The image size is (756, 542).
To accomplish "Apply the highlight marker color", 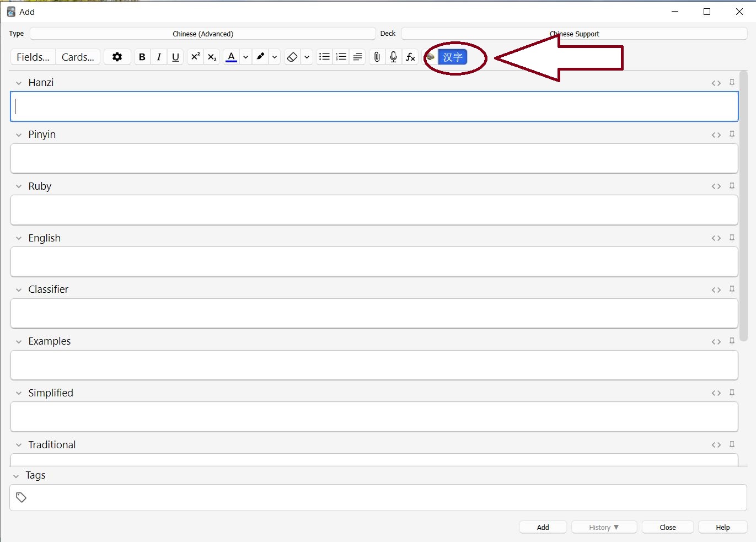I will (260, 57).
